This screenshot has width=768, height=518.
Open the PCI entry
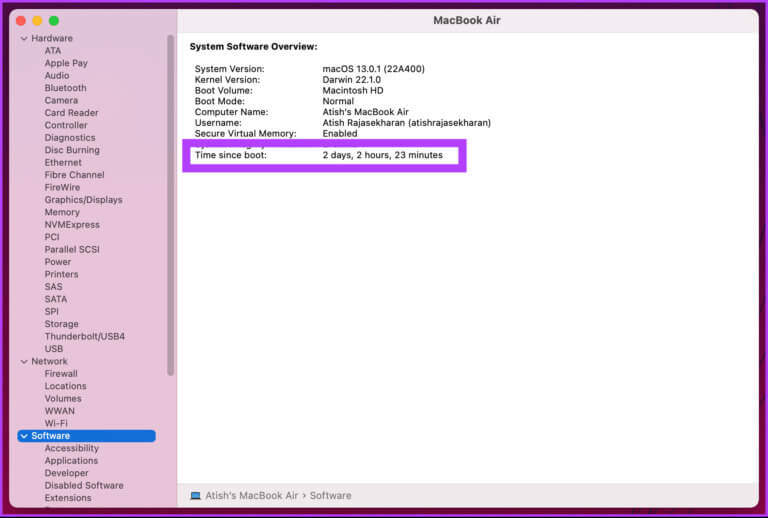[52, 237]
